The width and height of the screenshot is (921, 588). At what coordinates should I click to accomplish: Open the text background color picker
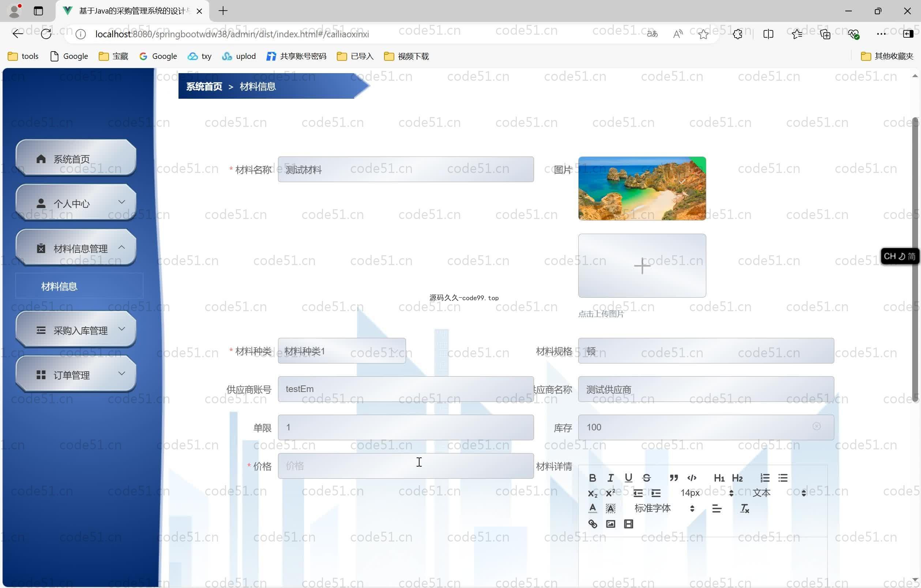pos(610,509)
